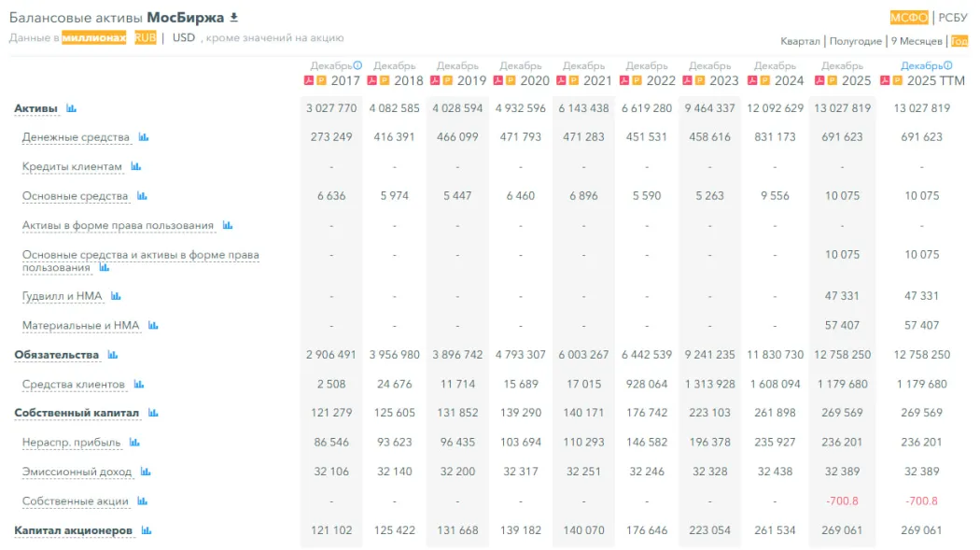
Task: Switch period to Полугодие
Action: pyautogui.click(x=855, y=41)
